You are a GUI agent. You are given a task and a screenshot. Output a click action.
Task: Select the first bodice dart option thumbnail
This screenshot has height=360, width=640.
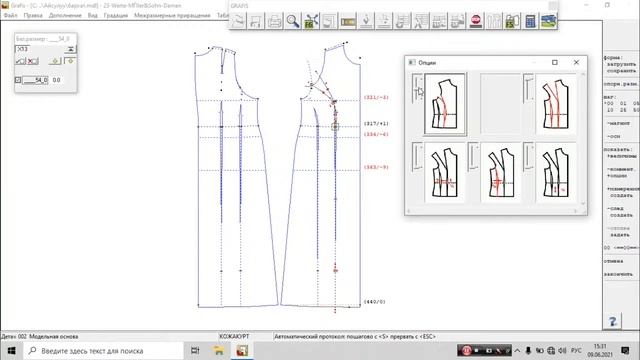click(445, 104)
